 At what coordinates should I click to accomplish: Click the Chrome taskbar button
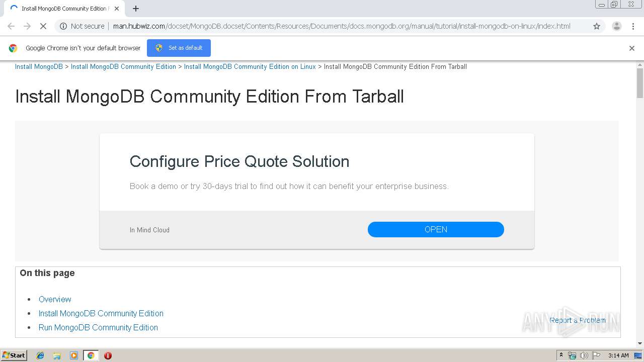(91, 355)
